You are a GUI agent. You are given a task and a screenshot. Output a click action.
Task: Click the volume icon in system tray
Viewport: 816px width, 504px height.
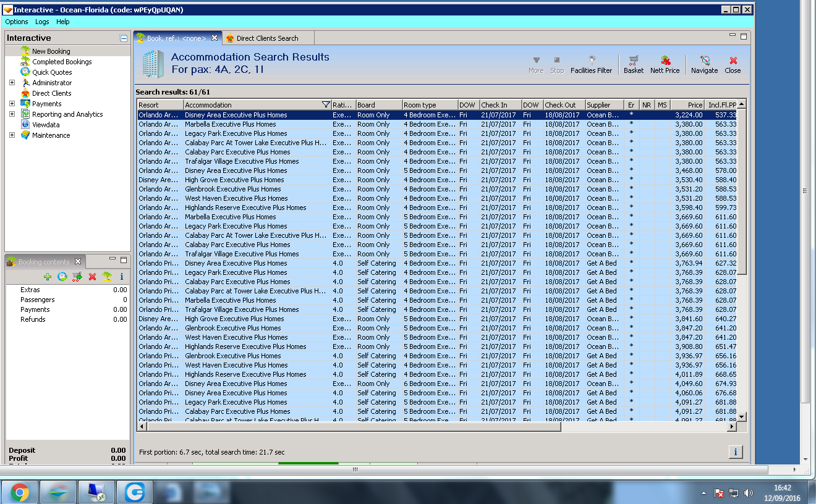(749, 493)
